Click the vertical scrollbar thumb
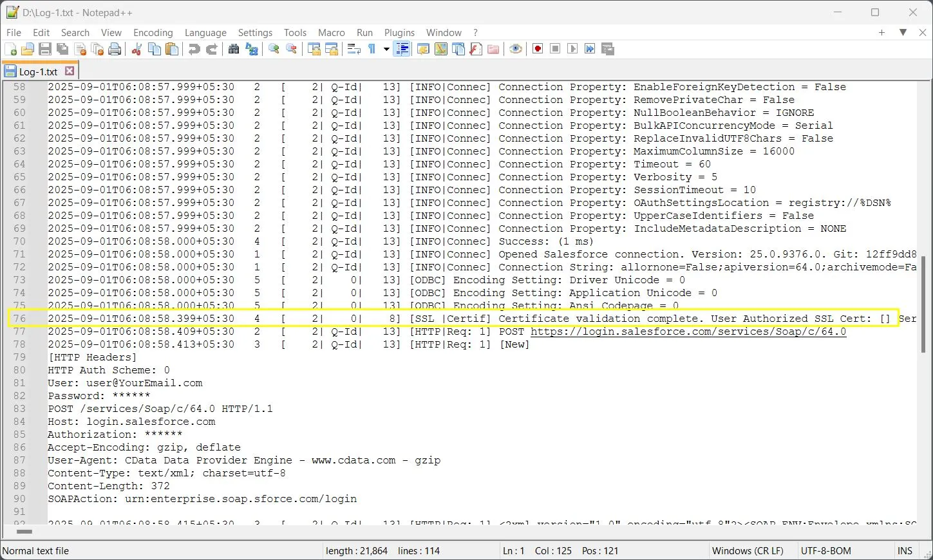 tap(922, 304)
